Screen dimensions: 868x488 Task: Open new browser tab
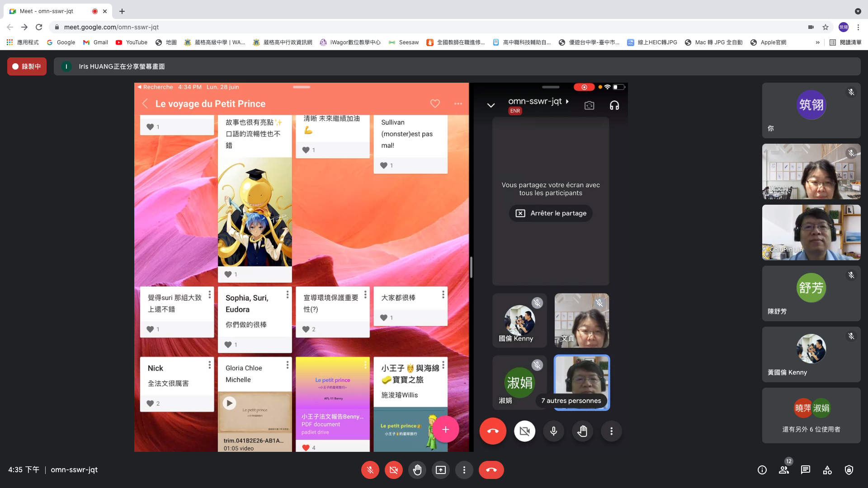122,11
